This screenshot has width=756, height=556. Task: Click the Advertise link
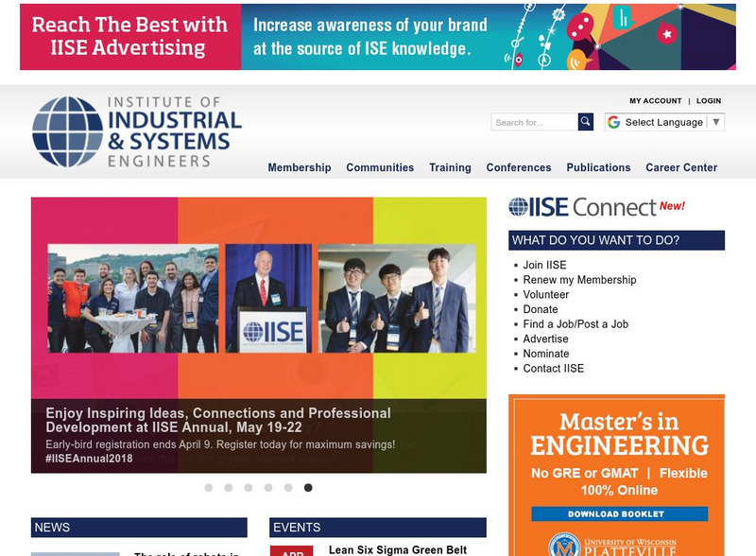(545, 339)
